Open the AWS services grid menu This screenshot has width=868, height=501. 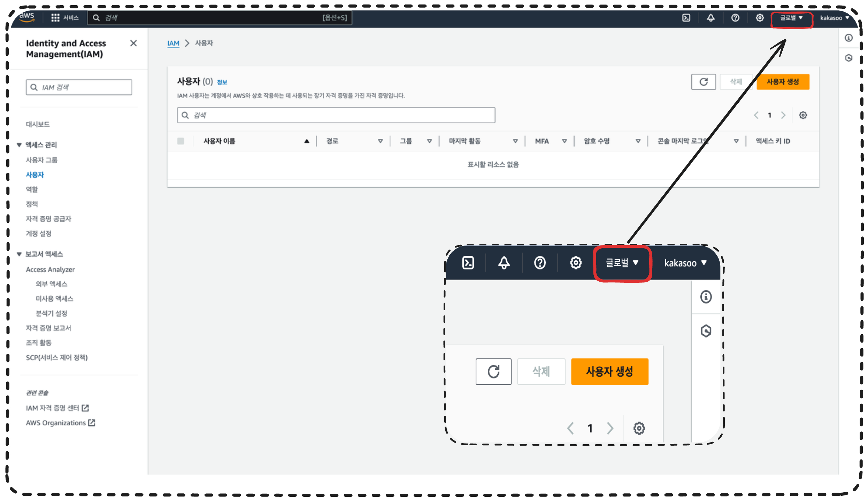point(55,18)
